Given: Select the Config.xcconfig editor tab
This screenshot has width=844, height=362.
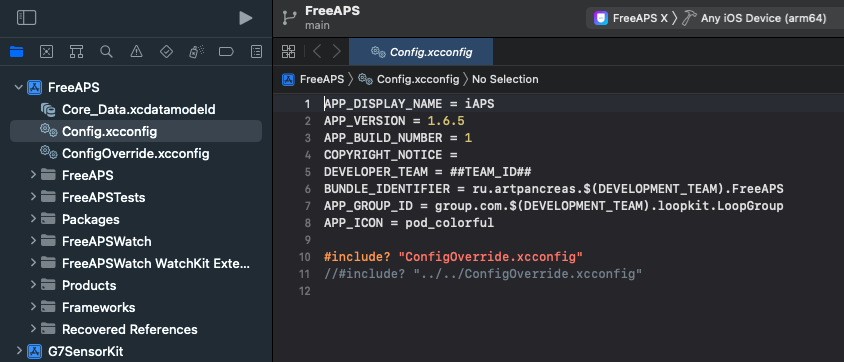Looking at the screenshot, I should point(421,52).
